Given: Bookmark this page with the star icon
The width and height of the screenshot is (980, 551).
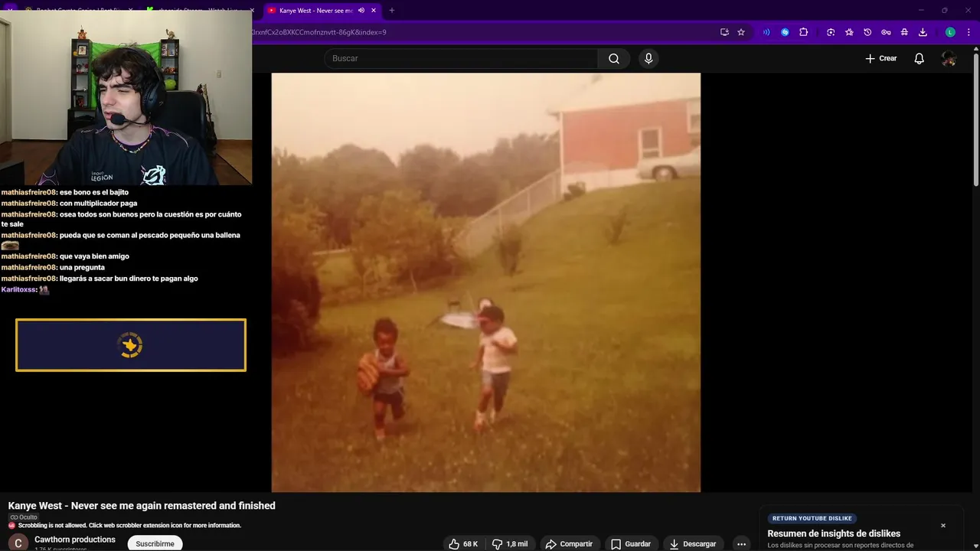Looking at the screenshot, I should [741, 32].
